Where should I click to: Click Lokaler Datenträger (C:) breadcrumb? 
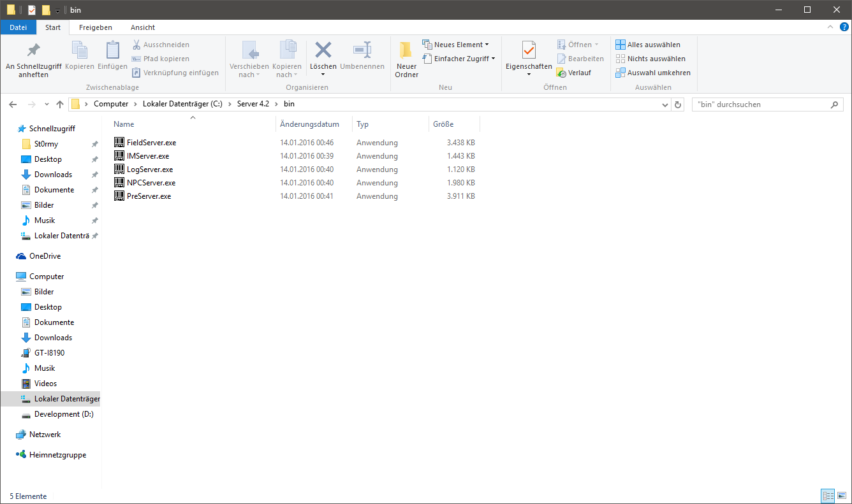point(182,104)
